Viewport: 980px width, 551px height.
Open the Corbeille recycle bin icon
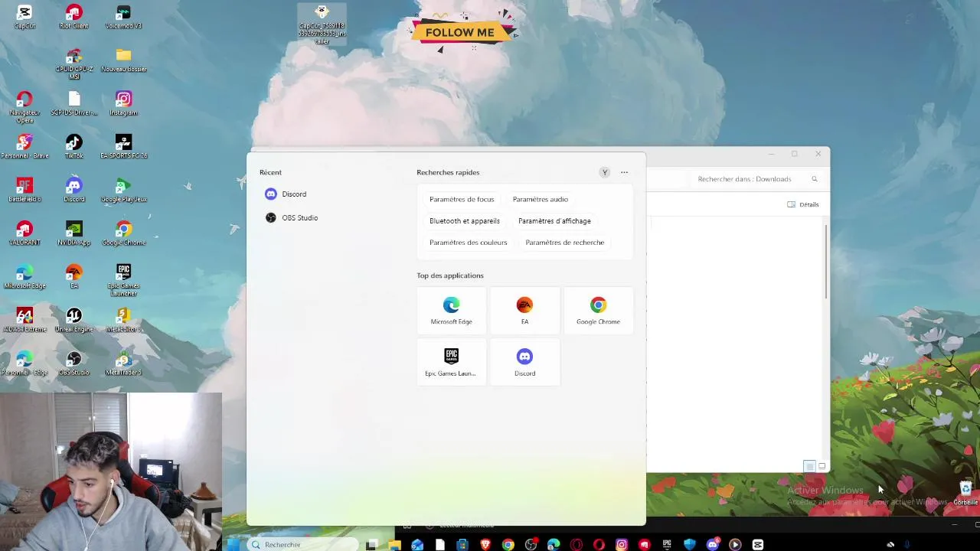point(965,493)
